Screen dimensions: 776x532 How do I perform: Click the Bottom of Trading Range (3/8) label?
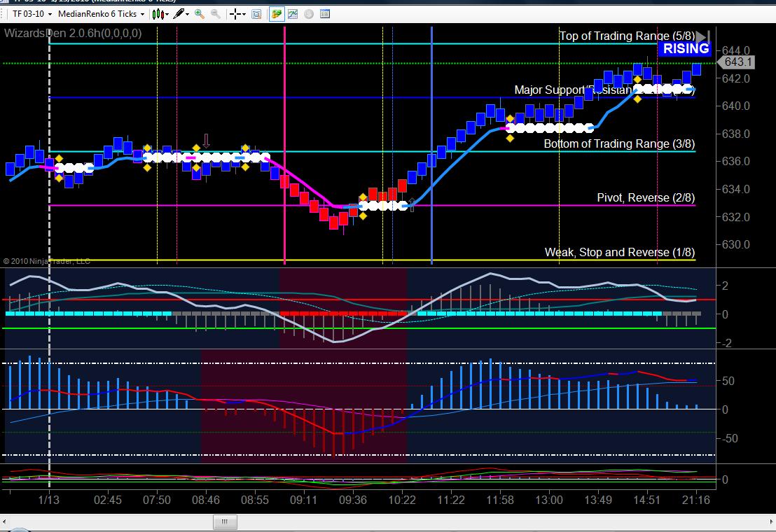click(x=619, y=143)
